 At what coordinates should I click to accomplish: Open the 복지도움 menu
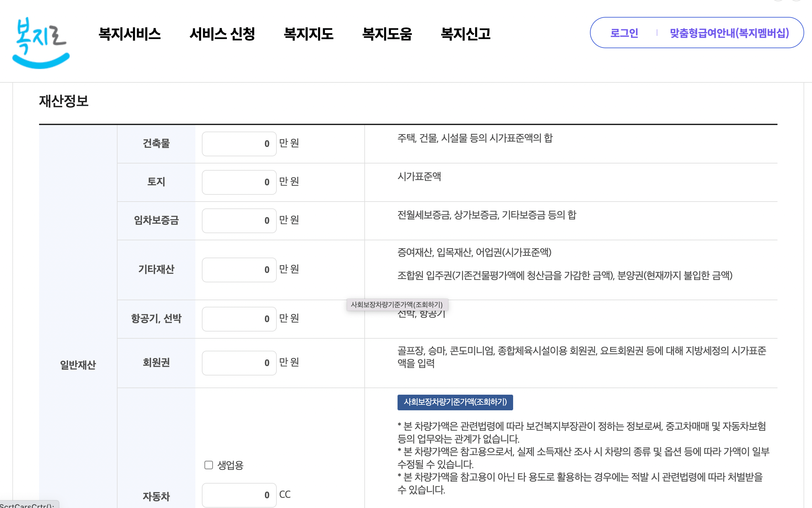pos(387,34)
